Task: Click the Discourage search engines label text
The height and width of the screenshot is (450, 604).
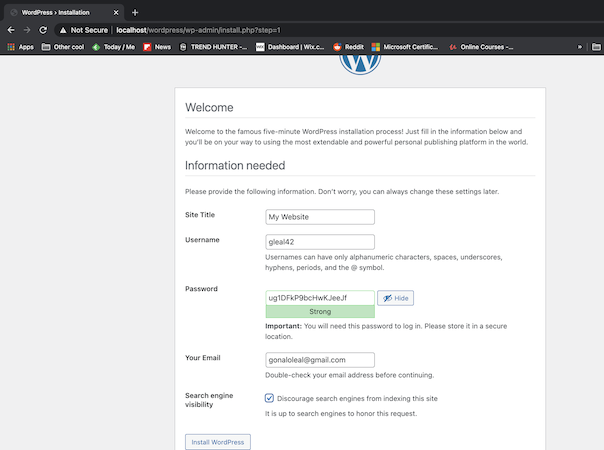Action: (357, 399)
